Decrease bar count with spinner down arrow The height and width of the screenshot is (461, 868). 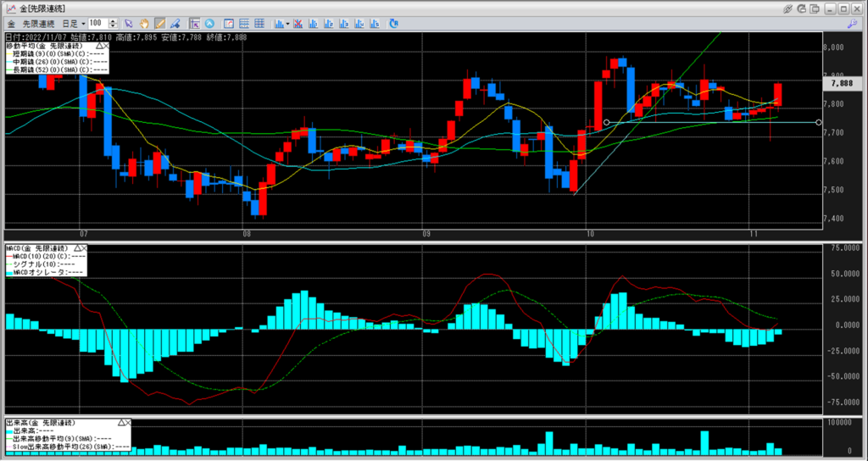click(x=113, y=26)
